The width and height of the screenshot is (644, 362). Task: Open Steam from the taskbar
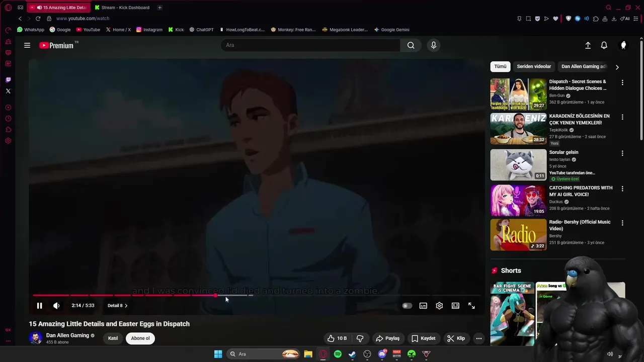pyautogui.click(x=352, y=354)
